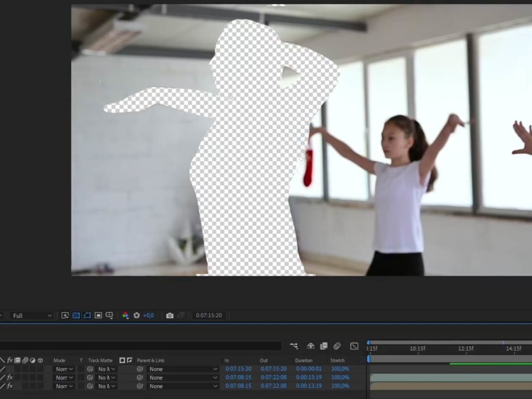Click the alpha matte icon in header

[122, 360]
